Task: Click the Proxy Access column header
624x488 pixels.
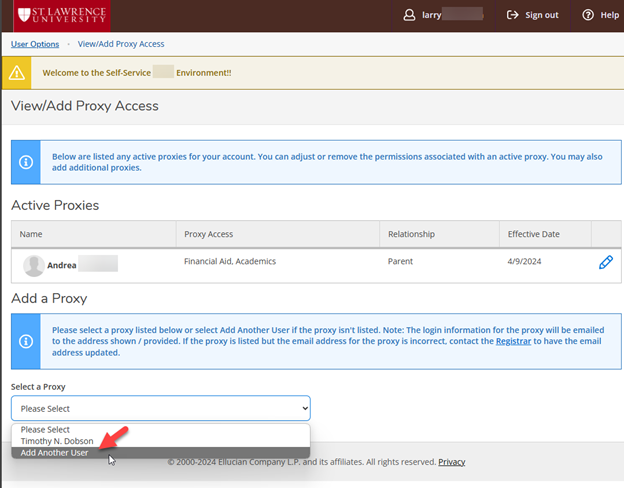Action: click(x=208, y=234)
